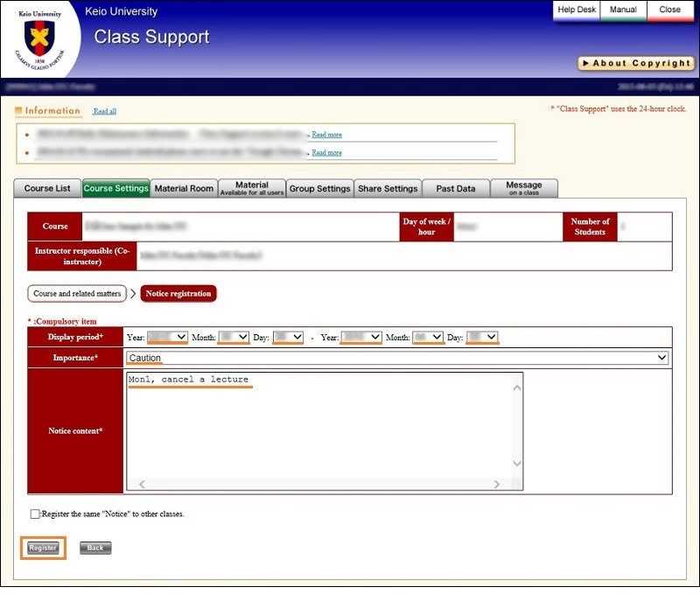Expand the start Year dropdown
The height and width of the screenshot is (601, 700).
[x=167, y=337]
